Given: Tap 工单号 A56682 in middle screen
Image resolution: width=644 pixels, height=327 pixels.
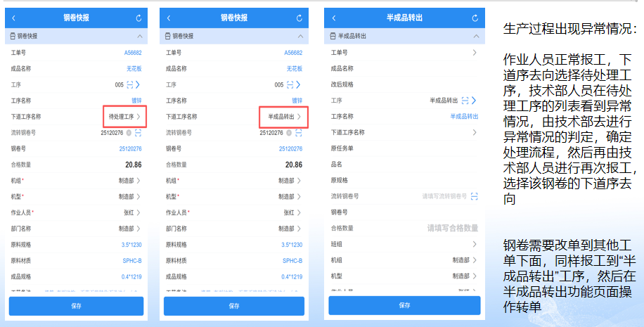Looking at the screenshot, I should click(293, 53).
